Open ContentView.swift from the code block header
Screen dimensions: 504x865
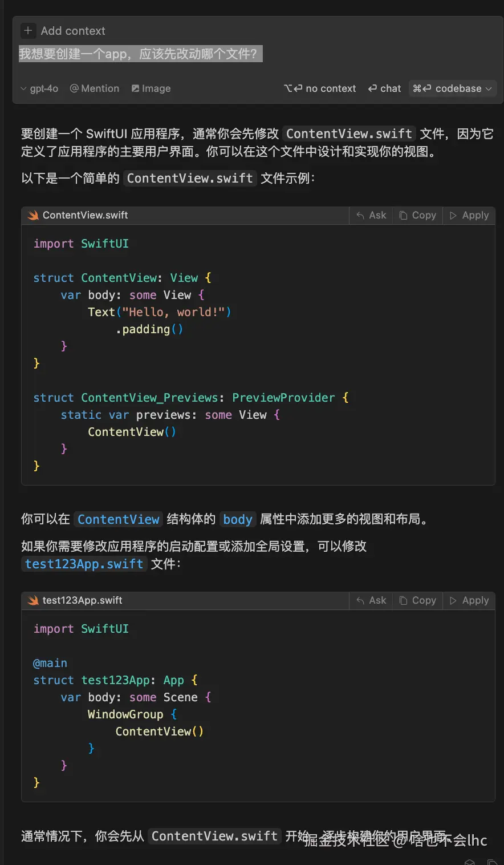[x=85, y=215]
